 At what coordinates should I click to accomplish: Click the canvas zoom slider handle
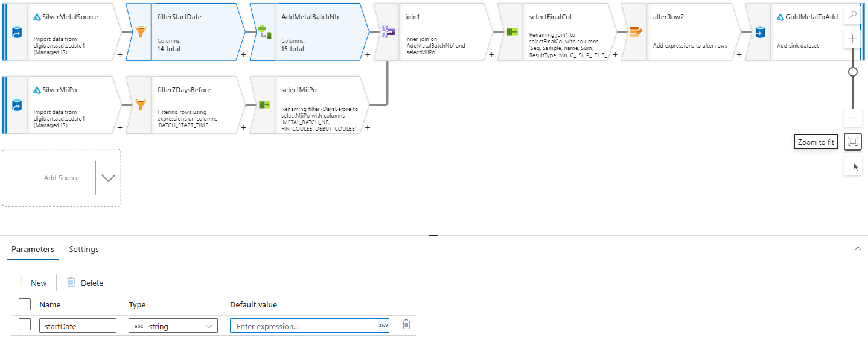click(852, 72)
